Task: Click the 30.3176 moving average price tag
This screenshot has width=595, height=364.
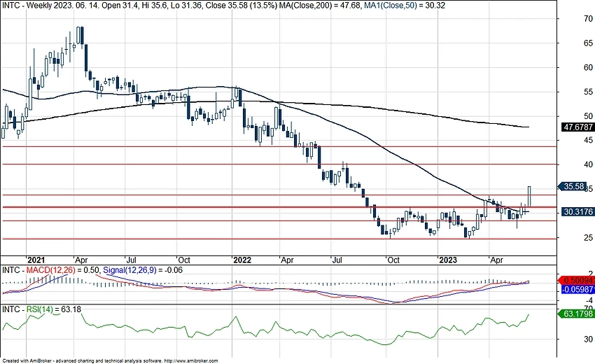Action: point(577,211)
